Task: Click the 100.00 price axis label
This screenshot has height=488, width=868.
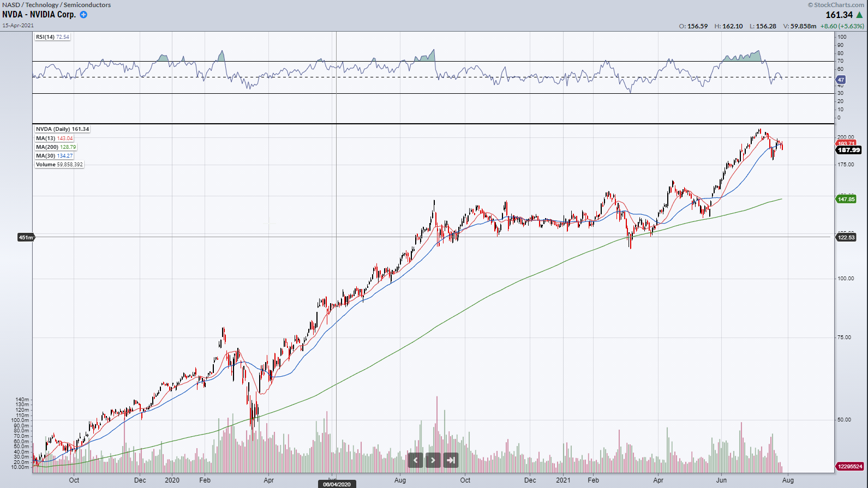Action: pos(846,279)
